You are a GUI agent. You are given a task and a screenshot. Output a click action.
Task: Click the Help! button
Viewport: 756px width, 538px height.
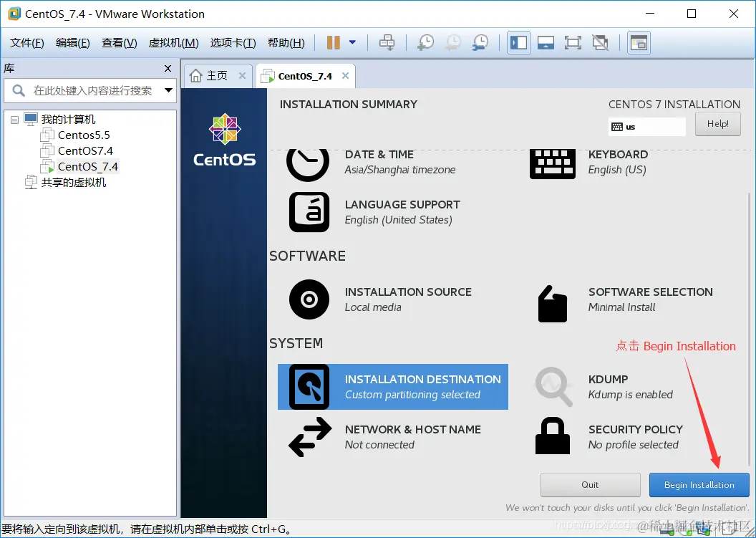click(717, 124)
